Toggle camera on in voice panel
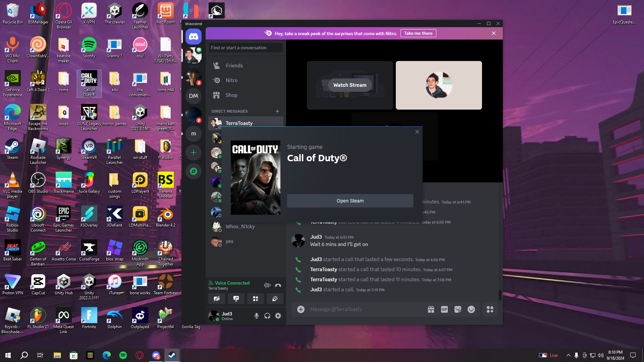This screenshot has height=362, width=644. (x=217, y=299)
